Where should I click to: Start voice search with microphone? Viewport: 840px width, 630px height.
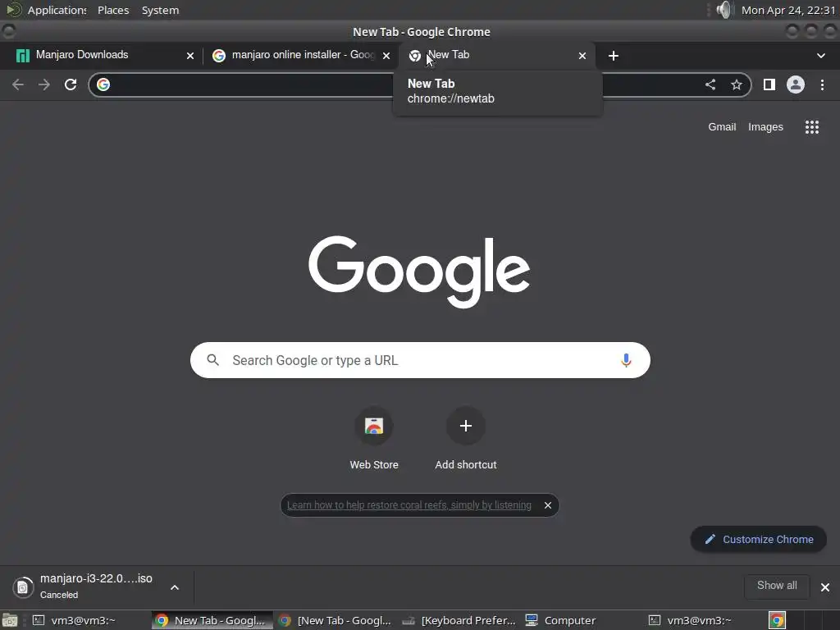pyautogui.click(x=626, y=360)
